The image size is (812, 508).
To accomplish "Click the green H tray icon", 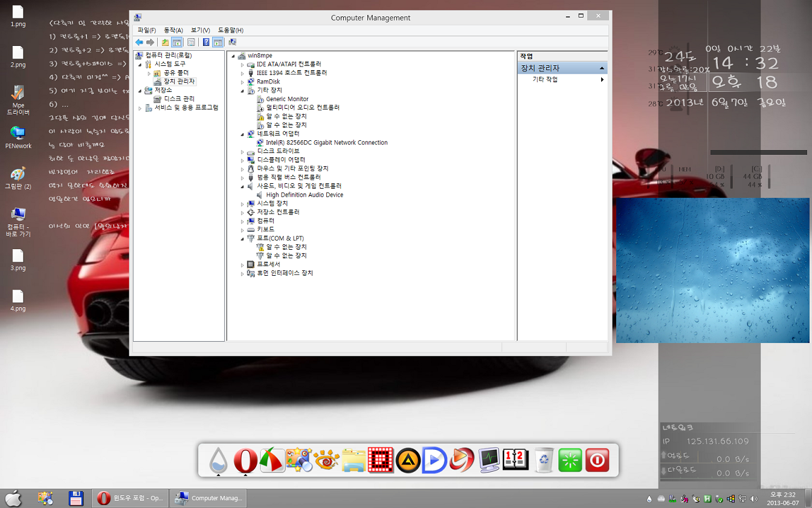I will coord(707,499).
